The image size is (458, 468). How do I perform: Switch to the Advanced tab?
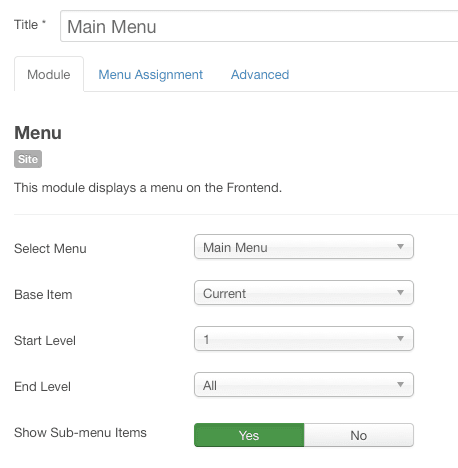pos(260,75)
